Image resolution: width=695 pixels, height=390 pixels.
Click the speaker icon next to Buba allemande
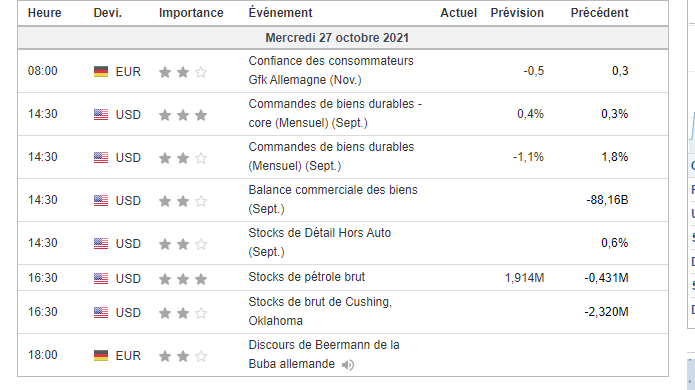pyautogui.click(x=348, y=365)
